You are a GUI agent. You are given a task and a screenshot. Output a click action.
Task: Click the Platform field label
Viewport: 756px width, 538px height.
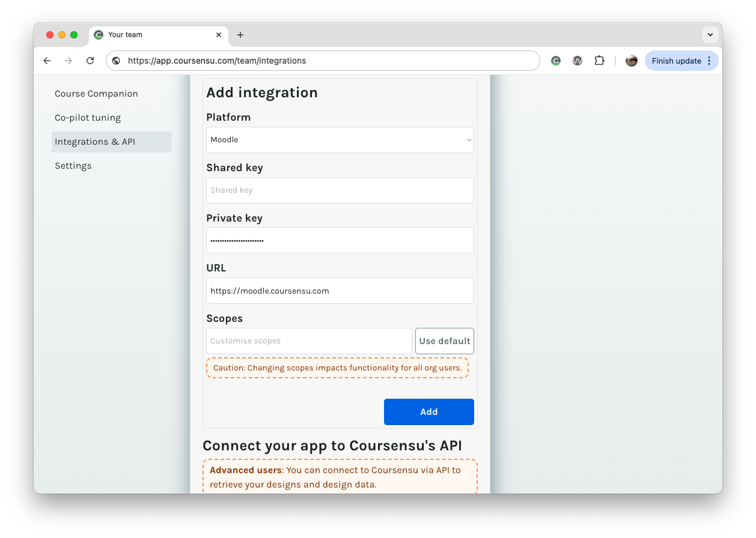click(228, 117)
